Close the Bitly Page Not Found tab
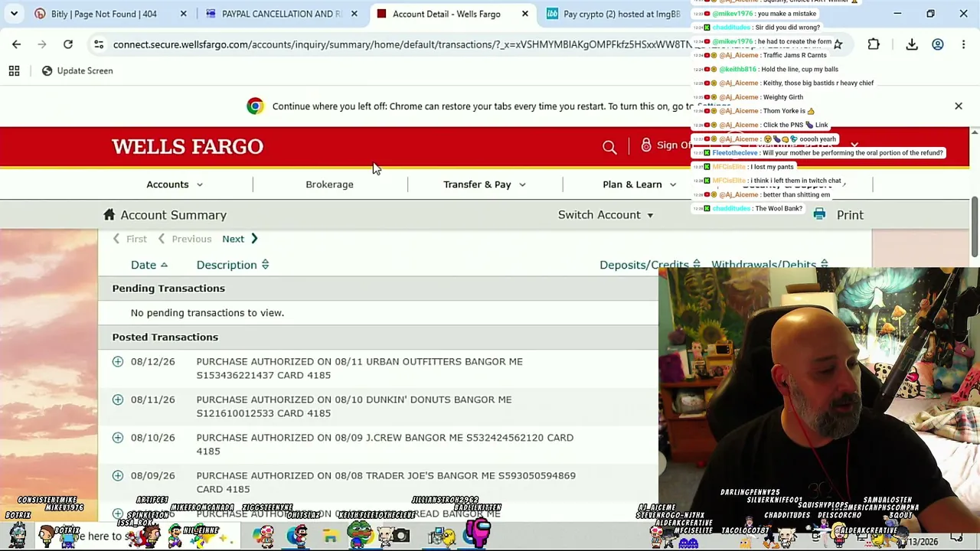This screenshot has height=551, width=980. [183, 14]
